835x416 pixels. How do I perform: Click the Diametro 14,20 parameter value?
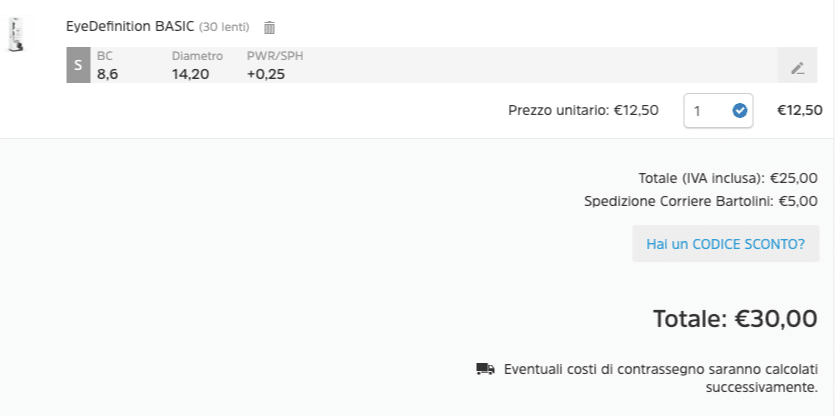coord(190,73)
